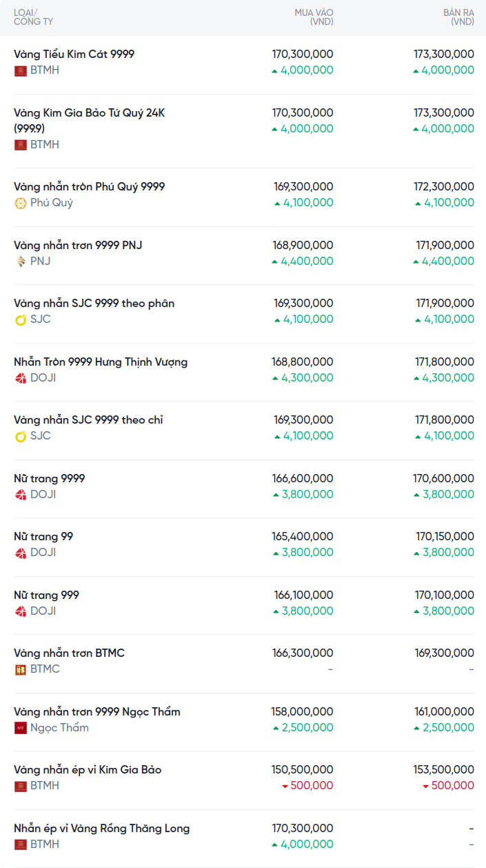Image resolution: width=486 pixels, height=868 pixels.
Task: Click the SJC logo under 'theo phân' row
Action: [x=21, y=319]
